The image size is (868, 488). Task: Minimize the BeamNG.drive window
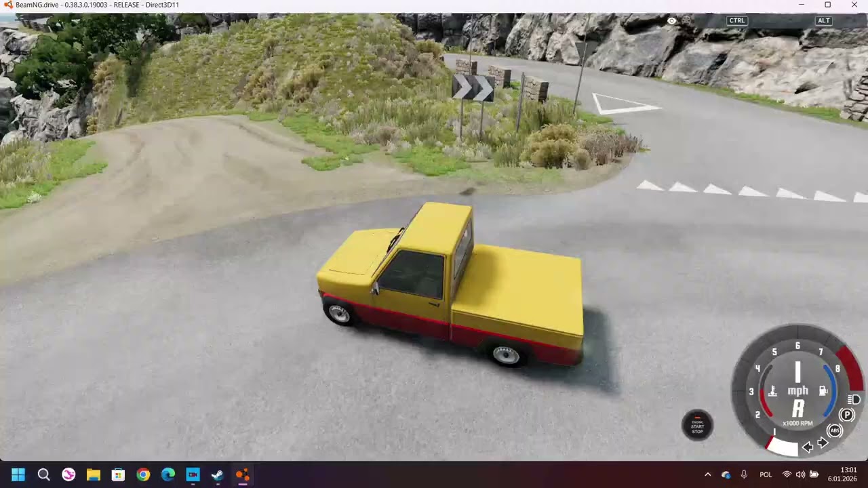click(x=802, y=5)
